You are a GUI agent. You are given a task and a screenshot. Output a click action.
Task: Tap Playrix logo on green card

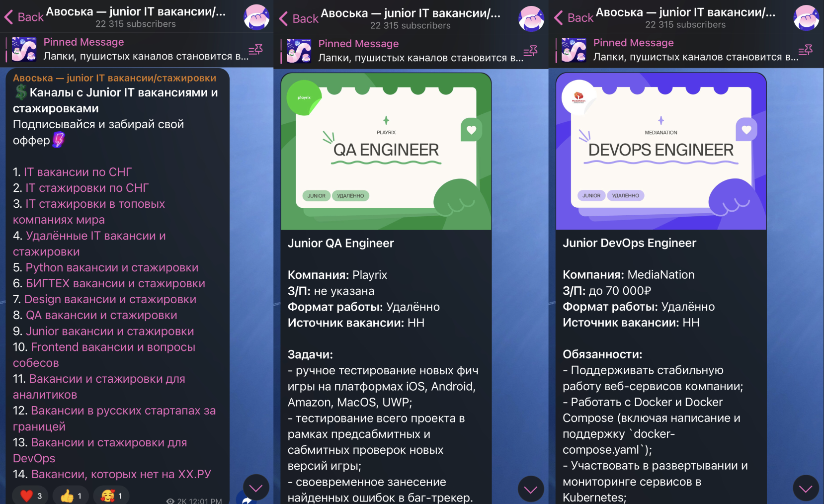pyautogui.click(x=304, y=97)
